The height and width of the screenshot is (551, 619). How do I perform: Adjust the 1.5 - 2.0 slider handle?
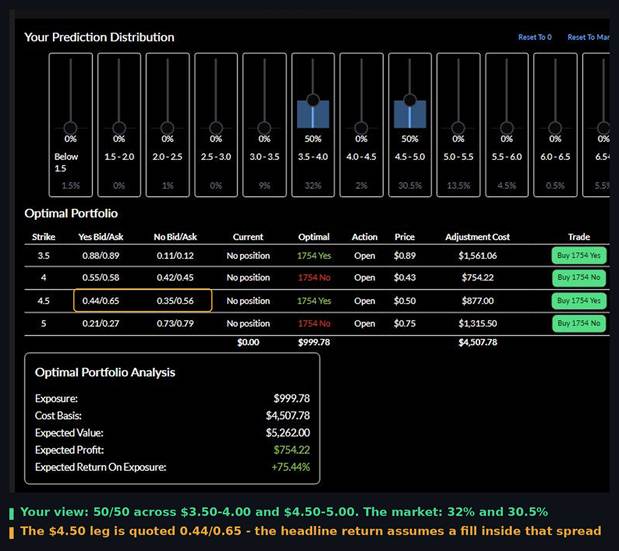click(x=119, y=128)
